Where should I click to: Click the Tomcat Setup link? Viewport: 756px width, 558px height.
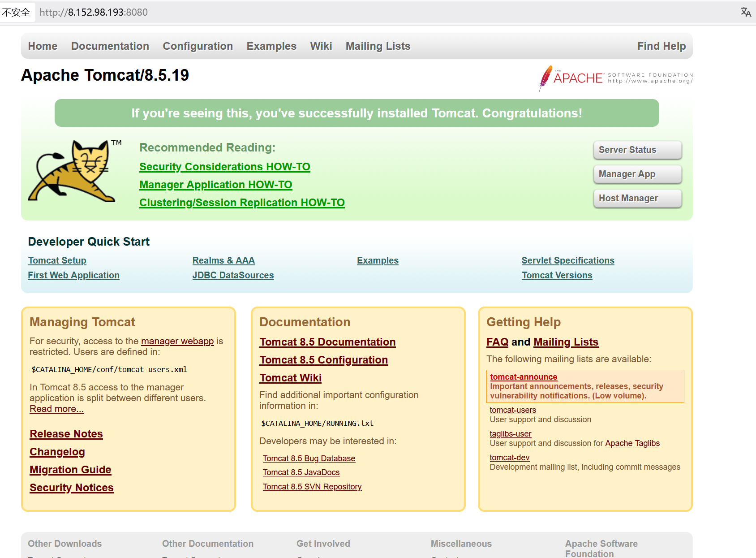[57, 260]
